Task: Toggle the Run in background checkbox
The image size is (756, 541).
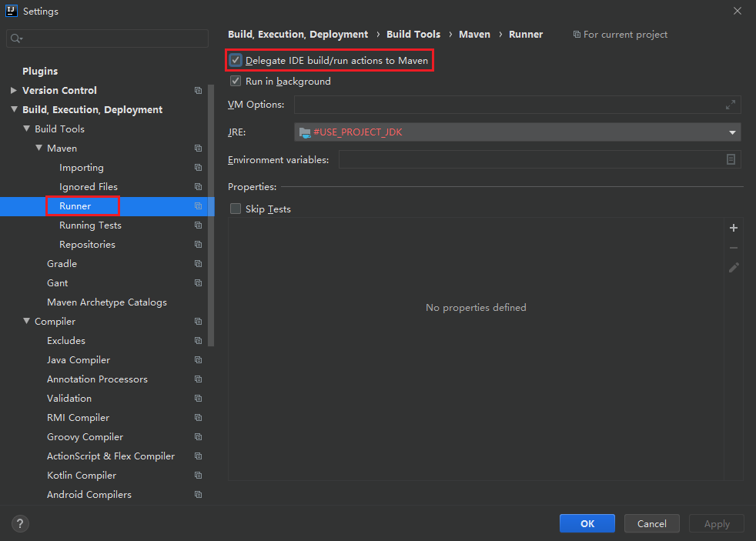Action: point(236,81)
